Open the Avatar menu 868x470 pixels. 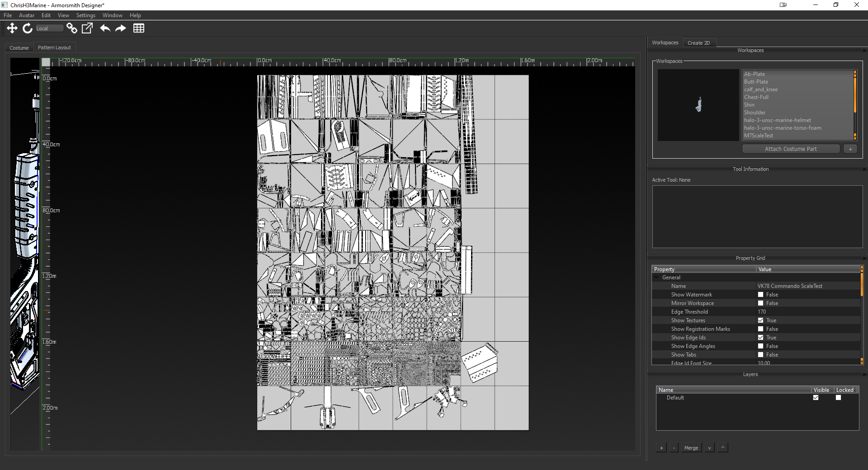27,15
